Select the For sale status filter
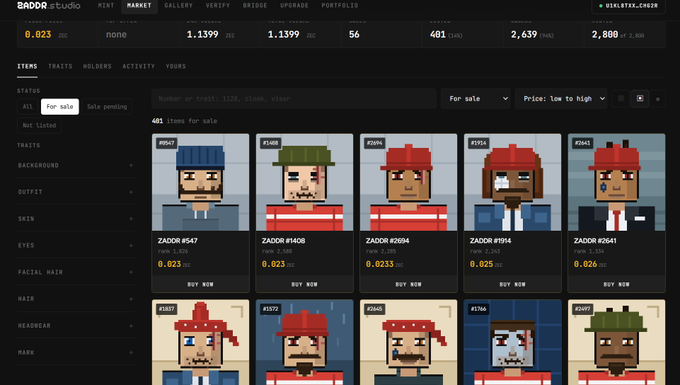Screen dimensions: 680x385 (60, 107)
